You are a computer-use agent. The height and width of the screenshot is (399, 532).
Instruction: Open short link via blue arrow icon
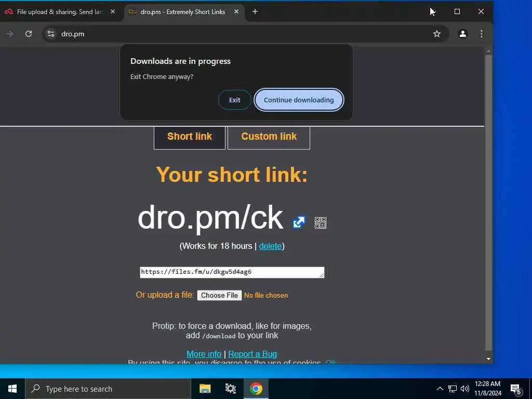(x=299, y=222)
